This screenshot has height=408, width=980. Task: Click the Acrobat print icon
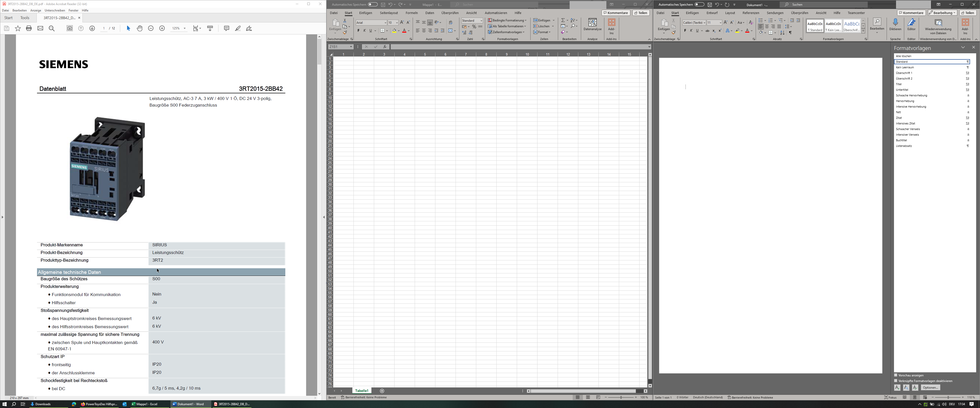pos(29,29)
